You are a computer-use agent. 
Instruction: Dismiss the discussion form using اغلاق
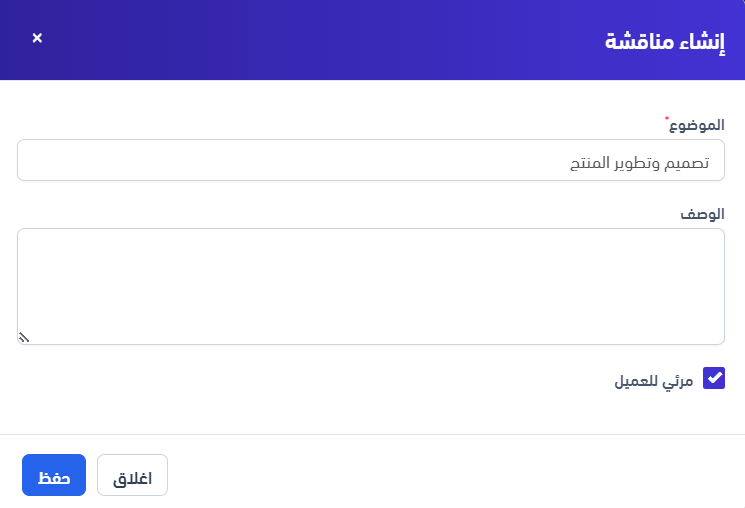[x=132, y=476]
